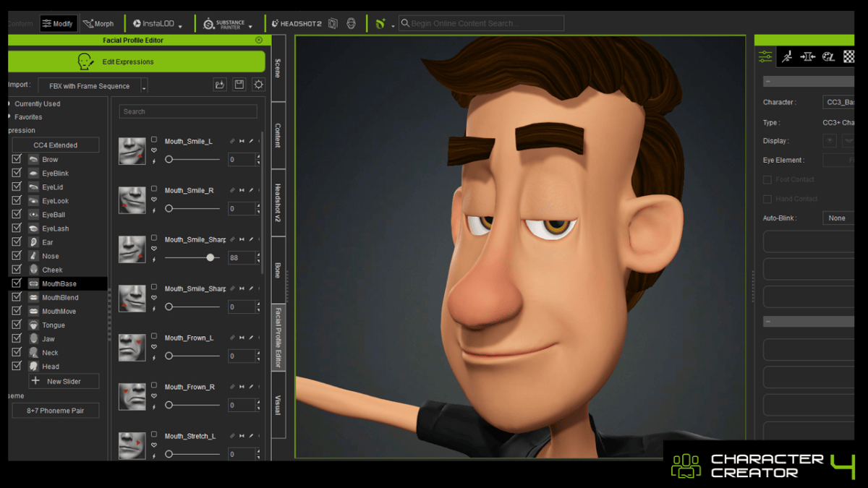Click the link icon for Mouth_Frown_L

coord(232,338)
